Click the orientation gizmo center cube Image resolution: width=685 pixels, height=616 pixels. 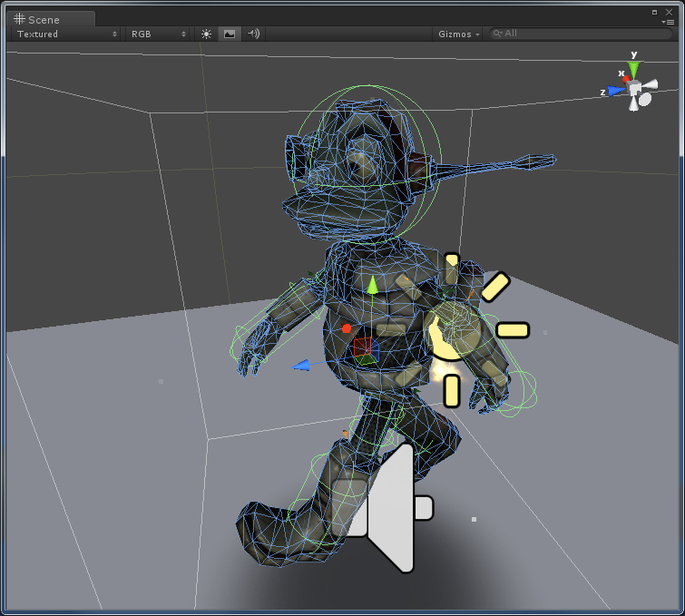(634, 88)
